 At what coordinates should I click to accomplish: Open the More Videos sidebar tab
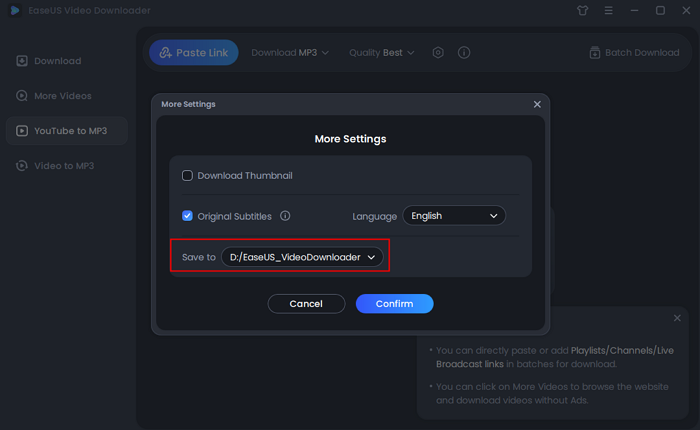point(62,96)
